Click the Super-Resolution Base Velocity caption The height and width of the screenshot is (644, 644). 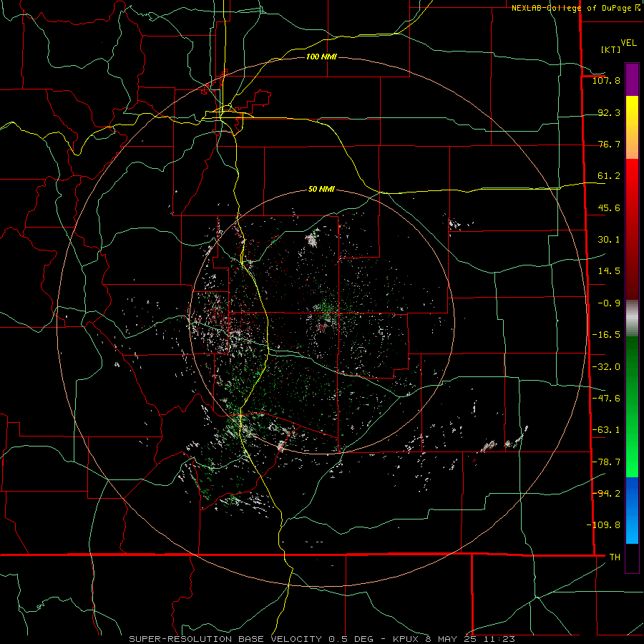point(321,639)
